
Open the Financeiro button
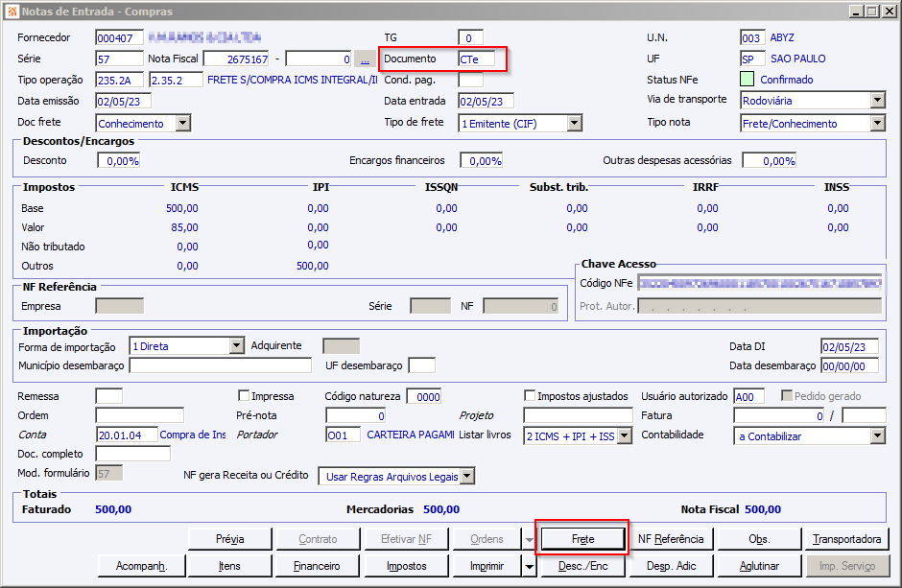coord(317,566)
